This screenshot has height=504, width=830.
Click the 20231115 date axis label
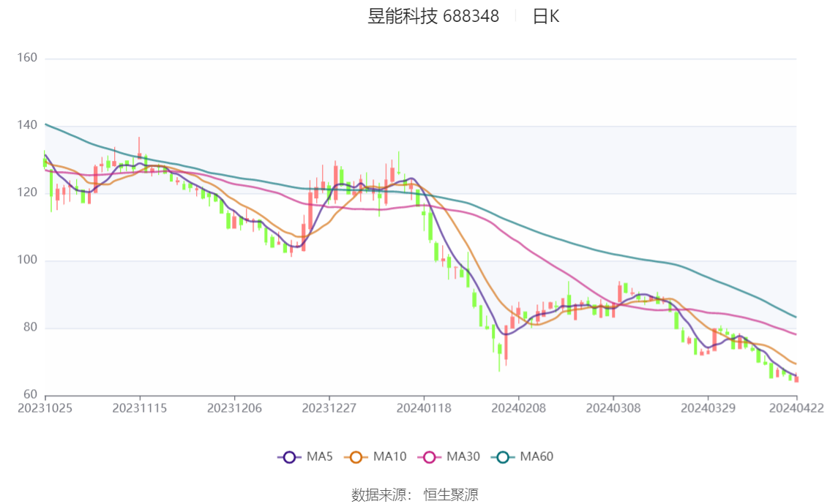click(x=140, y=409)
